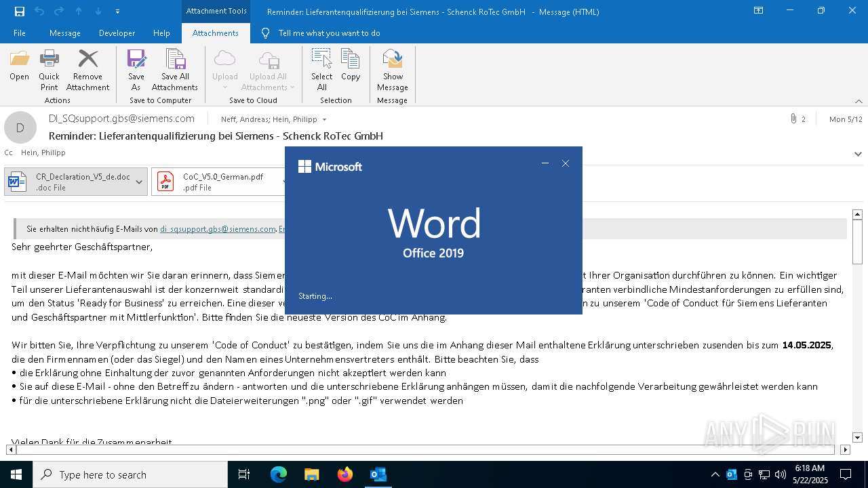This screenshot has width=868, height=488.
Task: Click Show Message in the ribbon
Action: point(393,70)
